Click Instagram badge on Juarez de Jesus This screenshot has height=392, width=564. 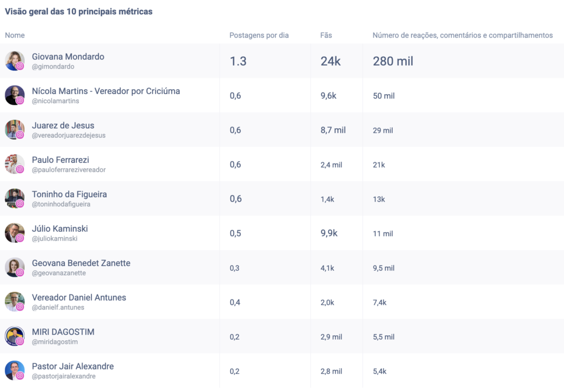coord(20,135)
